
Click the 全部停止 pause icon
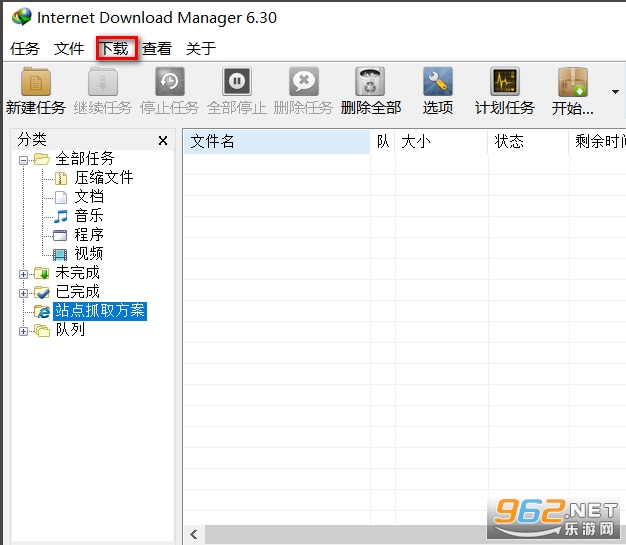tap(237, 82)
